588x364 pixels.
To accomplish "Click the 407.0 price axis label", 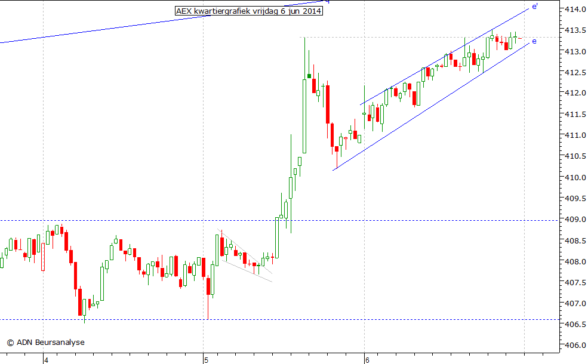I will pyautogui.click(x=575, y=303).
